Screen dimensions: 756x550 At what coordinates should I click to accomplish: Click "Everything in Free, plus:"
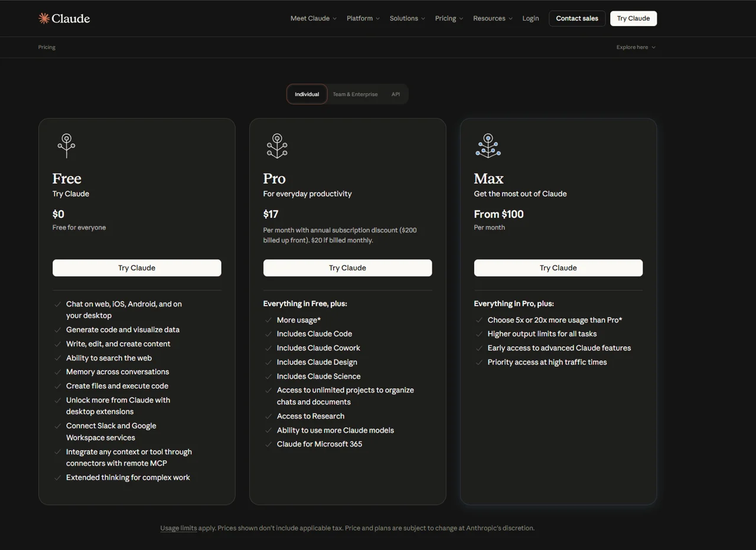click(305, 304)
